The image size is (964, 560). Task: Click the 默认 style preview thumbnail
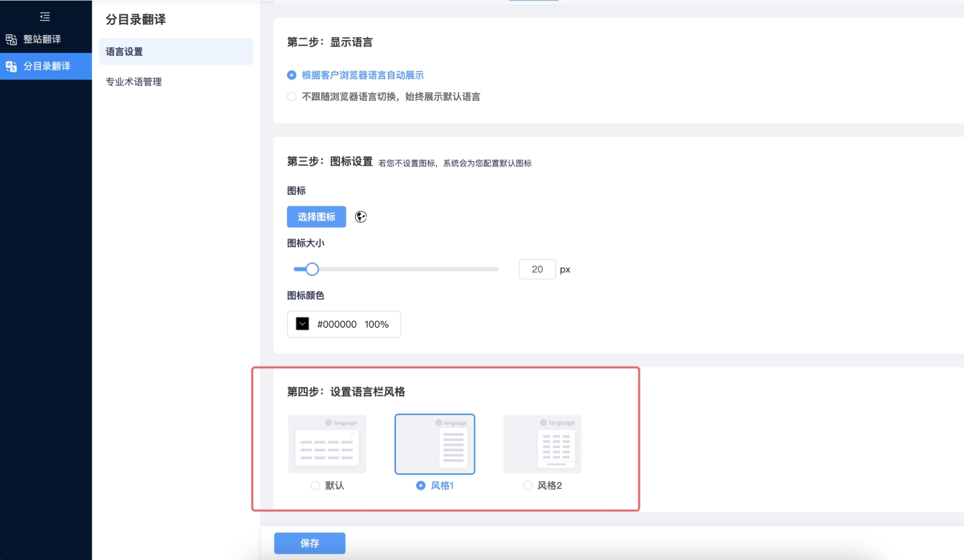tap(327, 444)
